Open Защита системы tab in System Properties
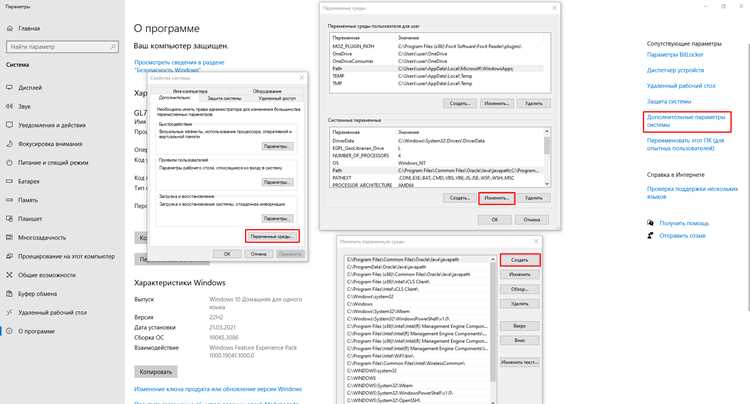This screenshot has width=750, height=404. pos(224,98)
